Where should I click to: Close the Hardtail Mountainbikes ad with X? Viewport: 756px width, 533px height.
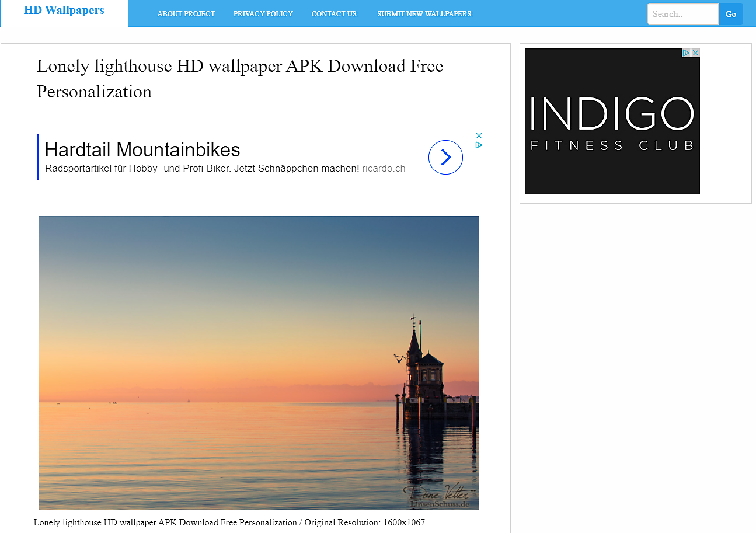(479, 135)
